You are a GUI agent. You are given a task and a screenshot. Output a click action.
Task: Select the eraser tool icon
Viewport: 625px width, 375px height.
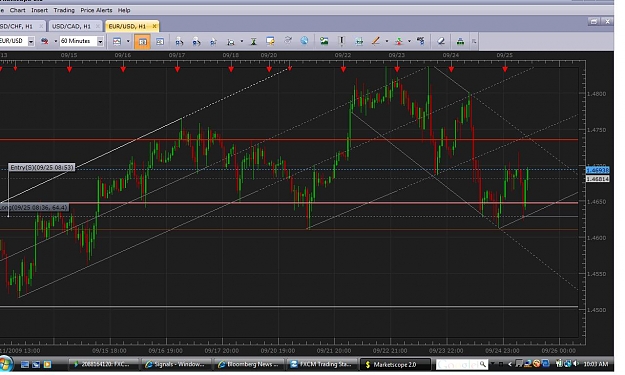click(441, 41)
